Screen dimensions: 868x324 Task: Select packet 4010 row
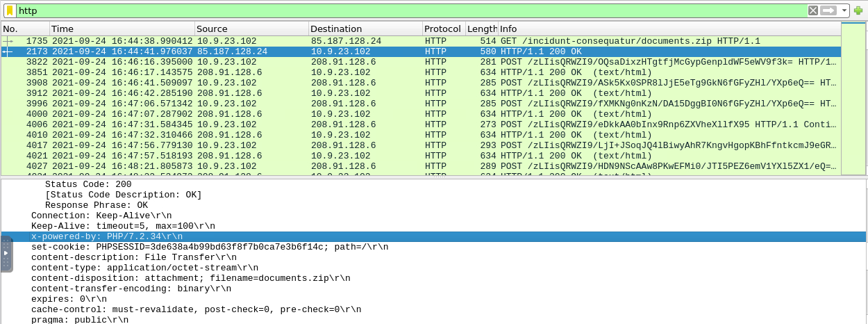tap(421, 135)
